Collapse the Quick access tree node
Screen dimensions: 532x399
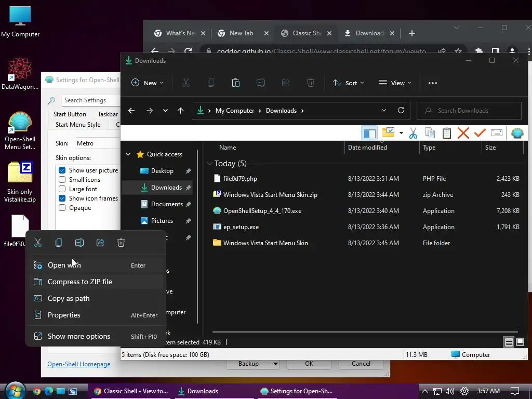[x=128, y=154]
